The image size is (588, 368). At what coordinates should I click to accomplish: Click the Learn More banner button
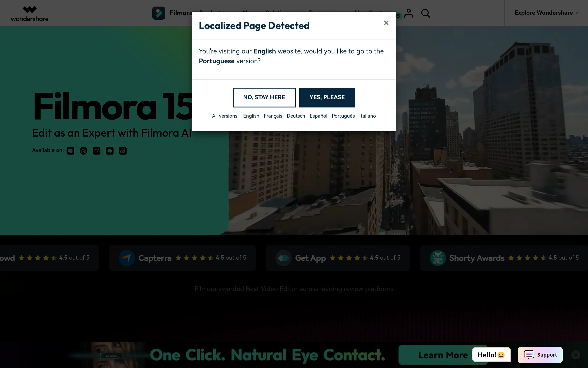(x=443, y=355)
